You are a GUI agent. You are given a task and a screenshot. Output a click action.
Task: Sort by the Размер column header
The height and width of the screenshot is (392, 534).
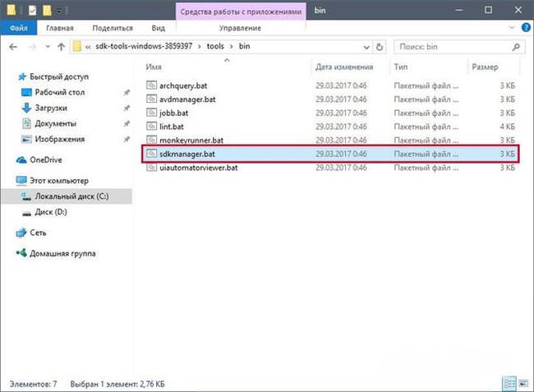coord(485,67)
